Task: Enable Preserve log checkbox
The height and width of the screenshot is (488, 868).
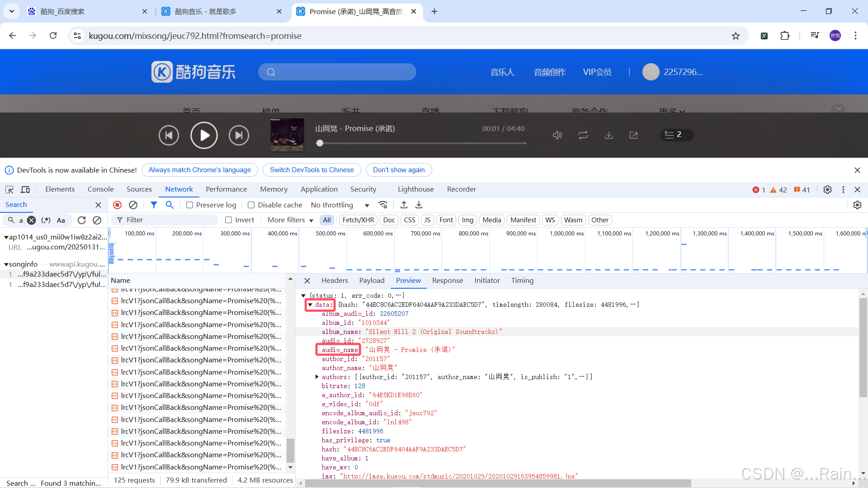Action: pyautogui.click(x=190, y=205)
